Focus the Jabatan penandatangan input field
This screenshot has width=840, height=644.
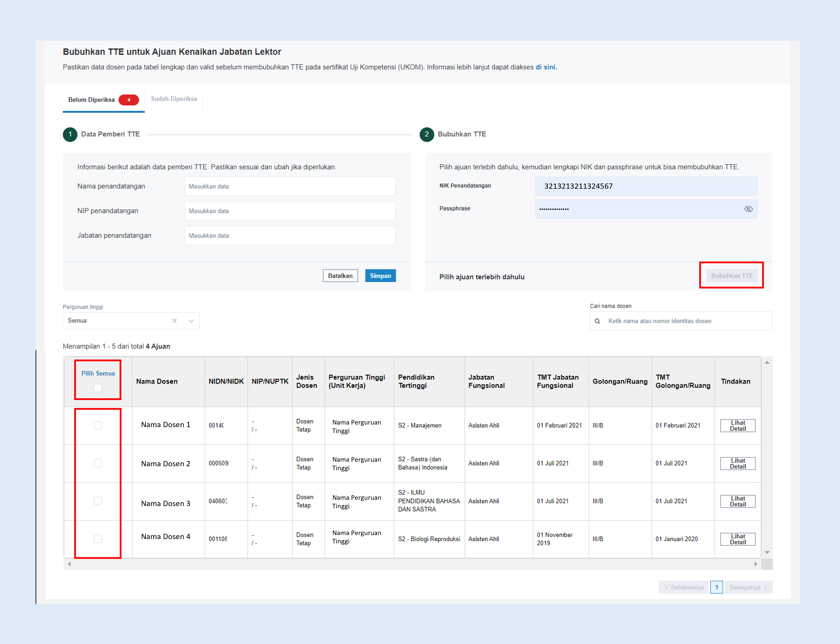290,235
